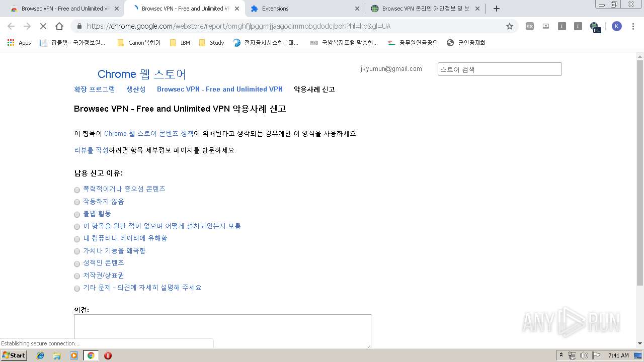Click the second gray extension icon in toolbar
The height and width of the screenshot is (362, 644).
pos(546,26)
